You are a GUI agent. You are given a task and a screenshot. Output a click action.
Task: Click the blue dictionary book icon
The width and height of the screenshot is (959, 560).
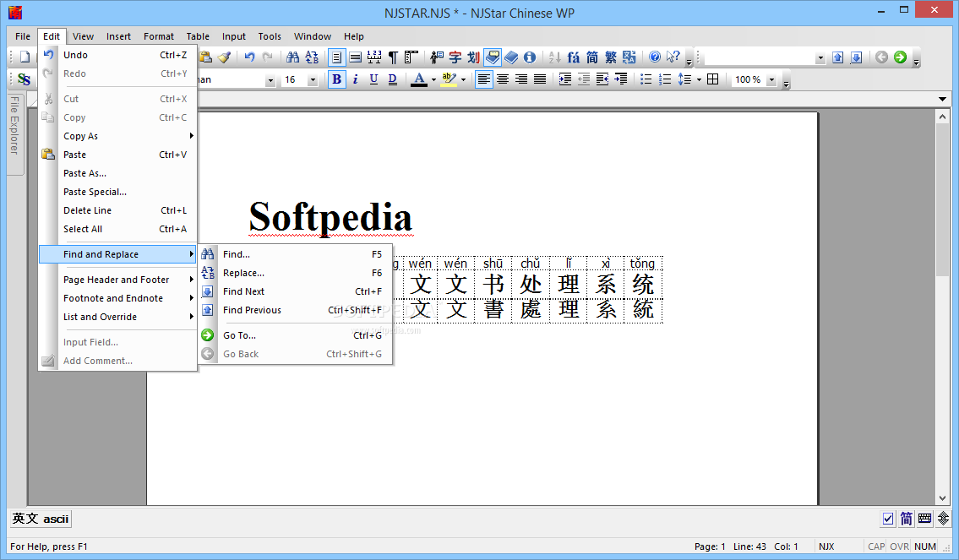[x=511, y=57]
